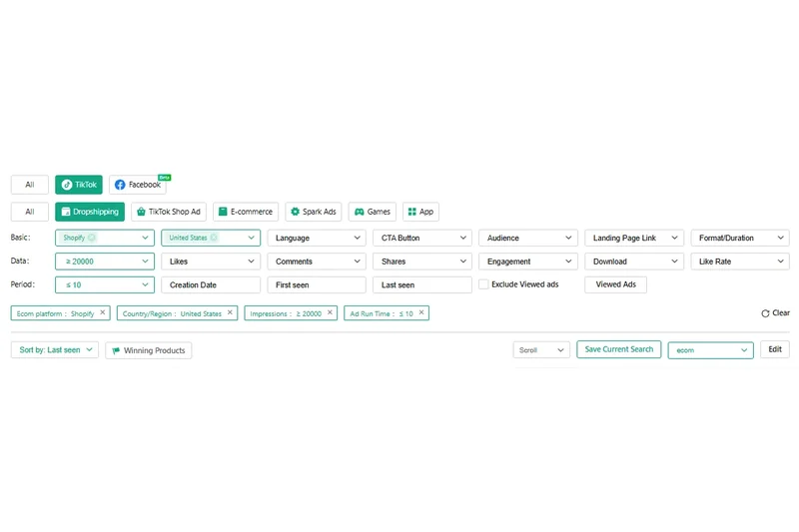The width and height of the screenshot is (799, 532).
Task: Enable Exclude Viewed ads checkbox
Action: coord(483,284)
